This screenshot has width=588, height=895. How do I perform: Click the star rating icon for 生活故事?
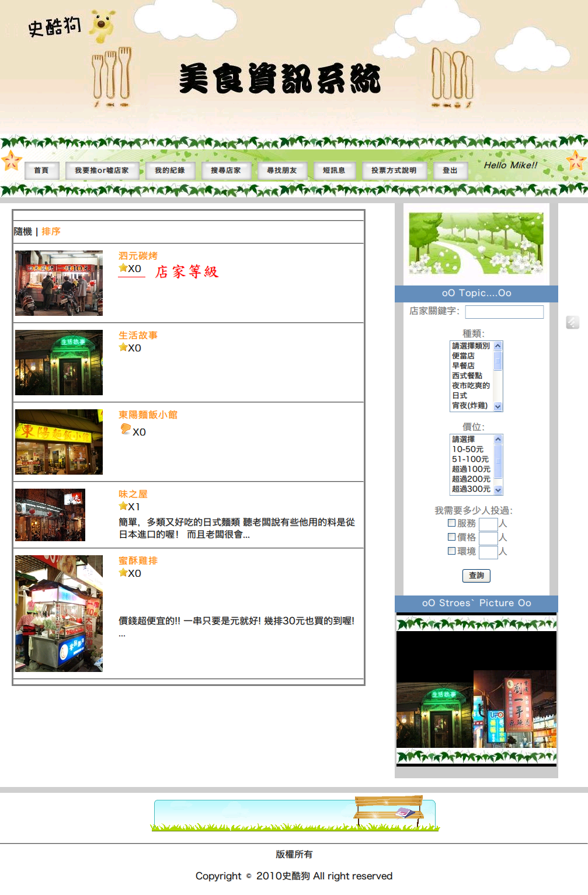point(123,347)
